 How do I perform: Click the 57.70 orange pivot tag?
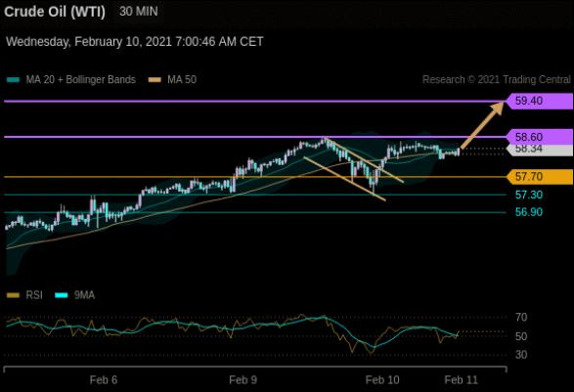pyautogui.click(x=540, y=177)
